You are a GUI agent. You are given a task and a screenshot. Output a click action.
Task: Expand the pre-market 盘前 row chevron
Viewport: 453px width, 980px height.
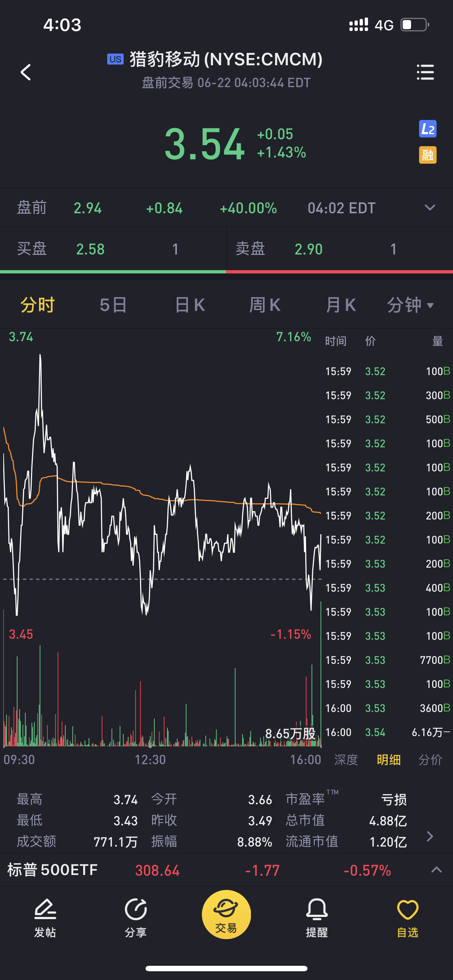430,208
